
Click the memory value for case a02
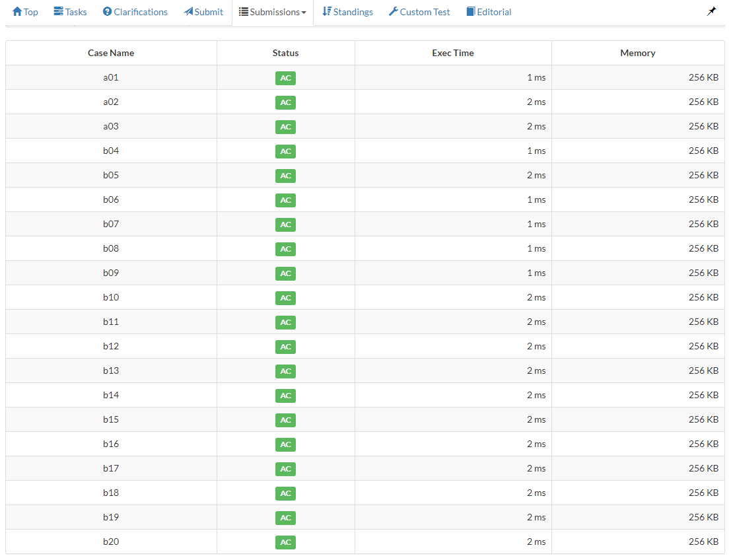tap(703, 102)
